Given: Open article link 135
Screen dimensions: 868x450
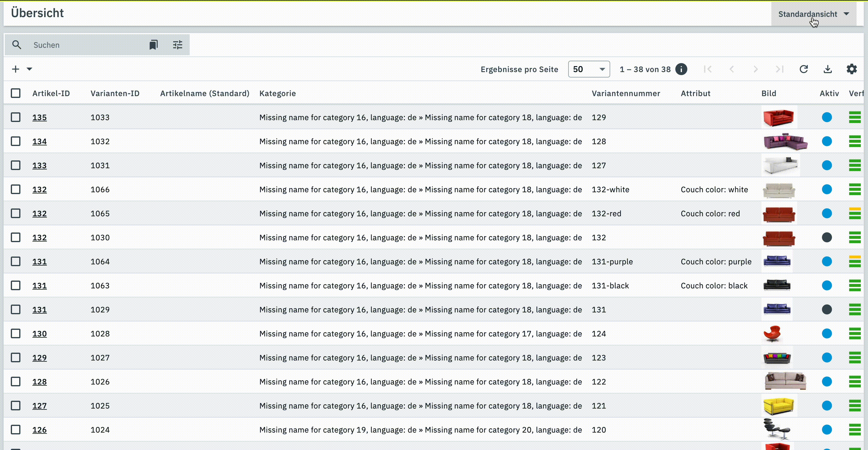Looking at the screenshot, I should (39, 117).
